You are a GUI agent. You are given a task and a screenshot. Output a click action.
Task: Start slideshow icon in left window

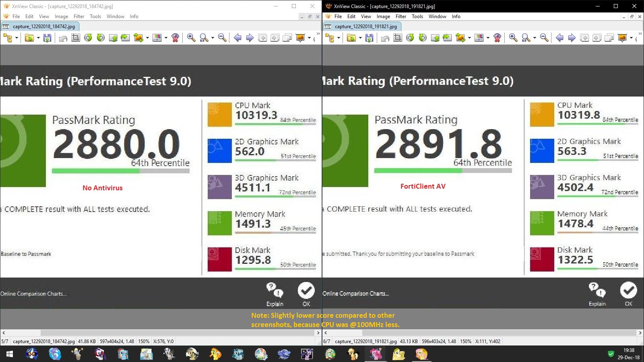pyautogui.click(x=300, y=38)
